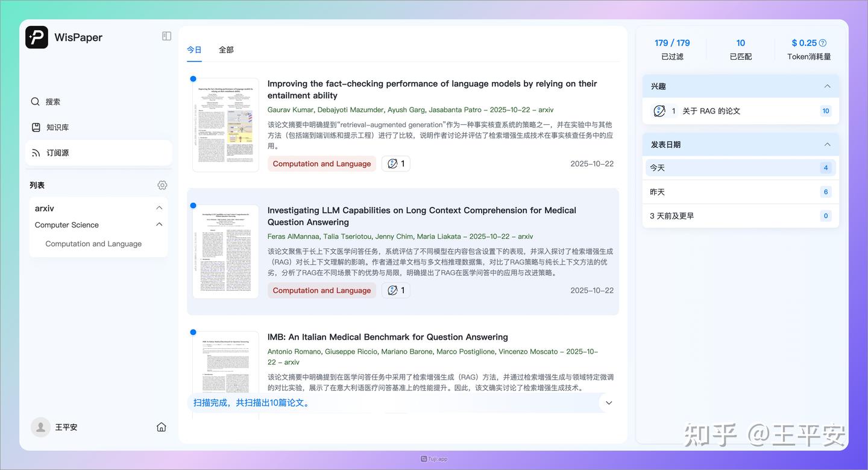Viewport: 868px width, 470px height.
Task: Filter papers by 昨天
Action: [x=740, y=191]
